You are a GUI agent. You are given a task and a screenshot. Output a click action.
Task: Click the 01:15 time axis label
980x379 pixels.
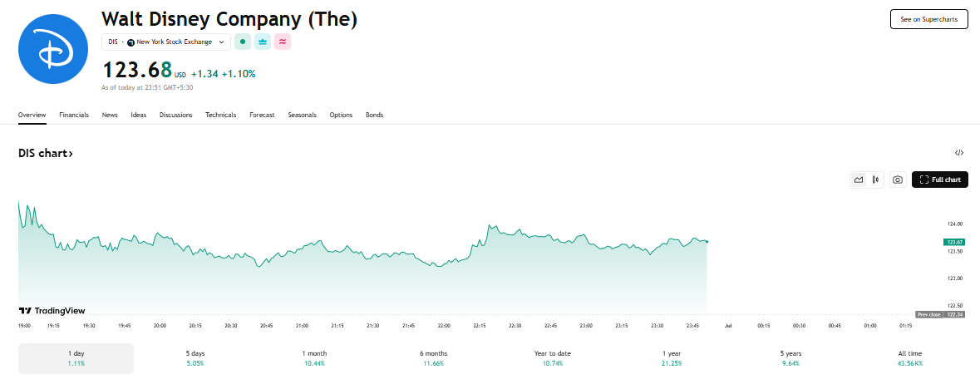coord(905,326)
